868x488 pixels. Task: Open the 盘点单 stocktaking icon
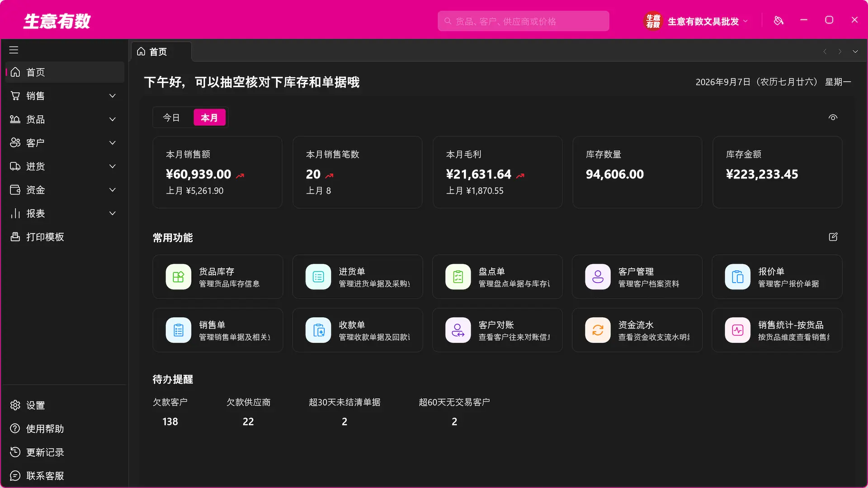(458, 277)
